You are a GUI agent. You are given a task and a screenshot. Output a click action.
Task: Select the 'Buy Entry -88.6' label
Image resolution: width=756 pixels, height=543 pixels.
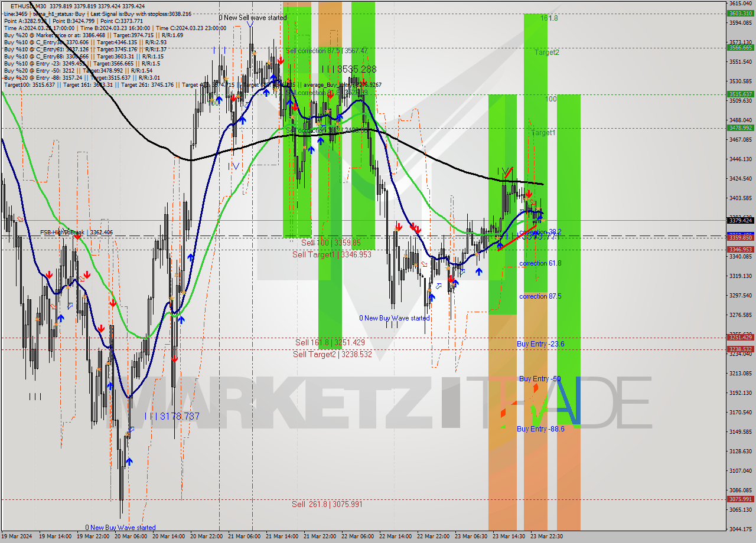[540, 428]
